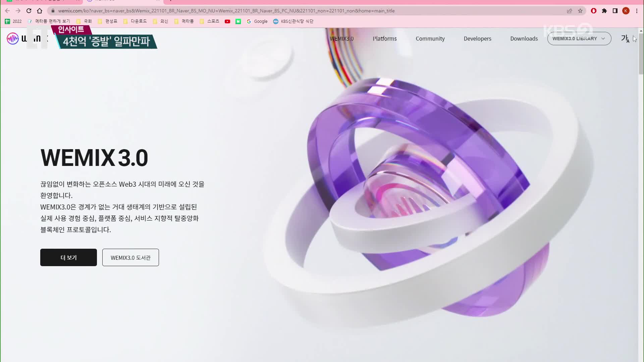The width and height of the screenshot is (644, 362).
Task: Expand the 외신 bookmark folder
Action: click(x=160, y=21)
